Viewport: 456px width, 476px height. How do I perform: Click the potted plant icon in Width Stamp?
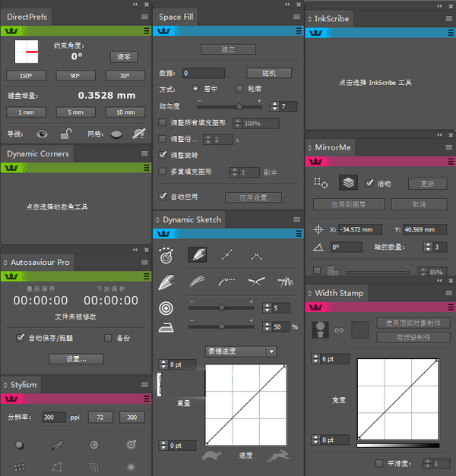320,329
